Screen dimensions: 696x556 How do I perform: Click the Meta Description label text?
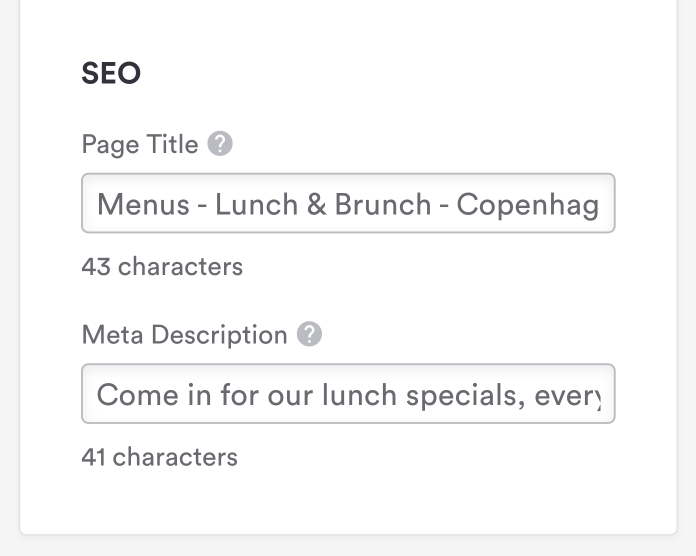click(184, 334)
